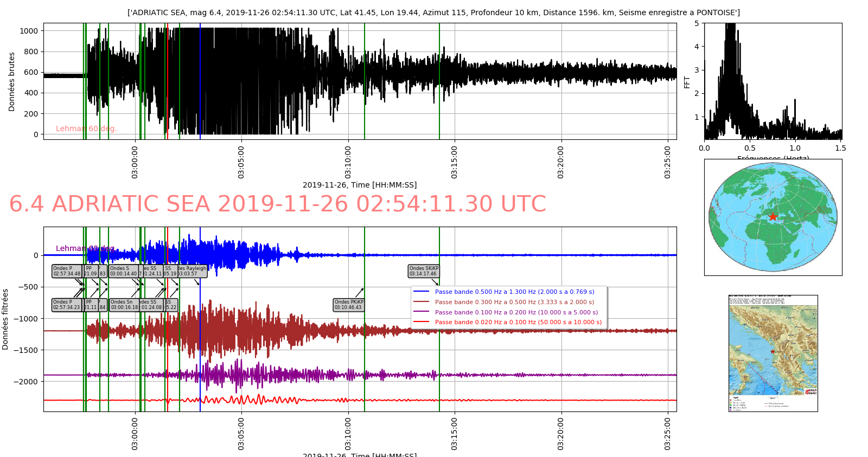Click purple legend line for 0.100–0.200 Hz band

coord(422,312)
